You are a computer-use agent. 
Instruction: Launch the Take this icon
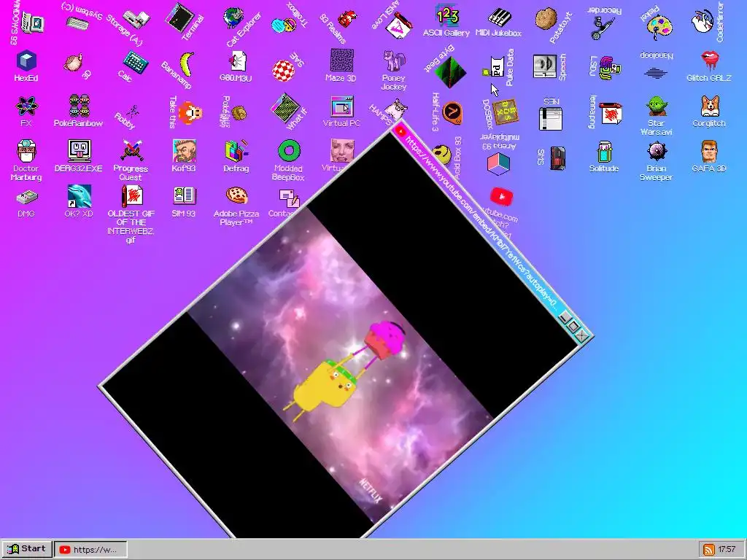[x=190, y=113]
